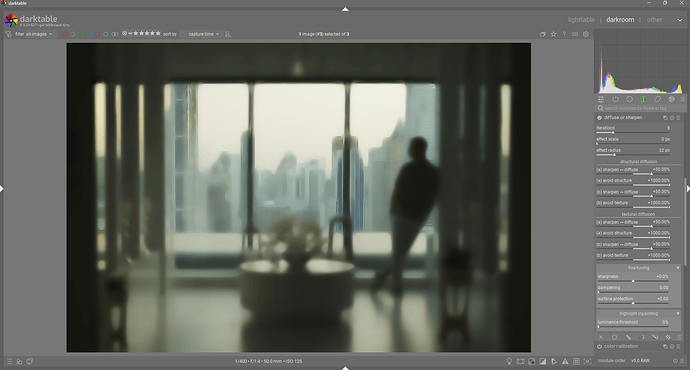Toggle green color label filter
This screenshot has width=690, height=370.
(81, 34)
